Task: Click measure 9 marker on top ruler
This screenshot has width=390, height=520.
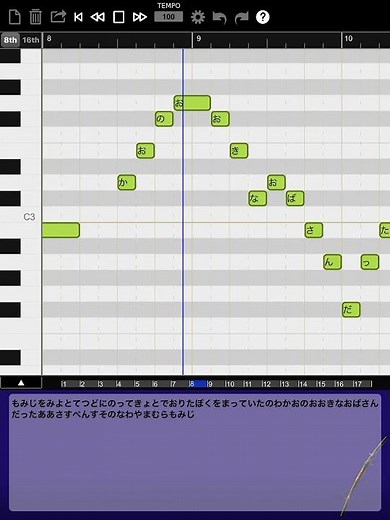Action: pyautogui.click(x=199, y=38)
